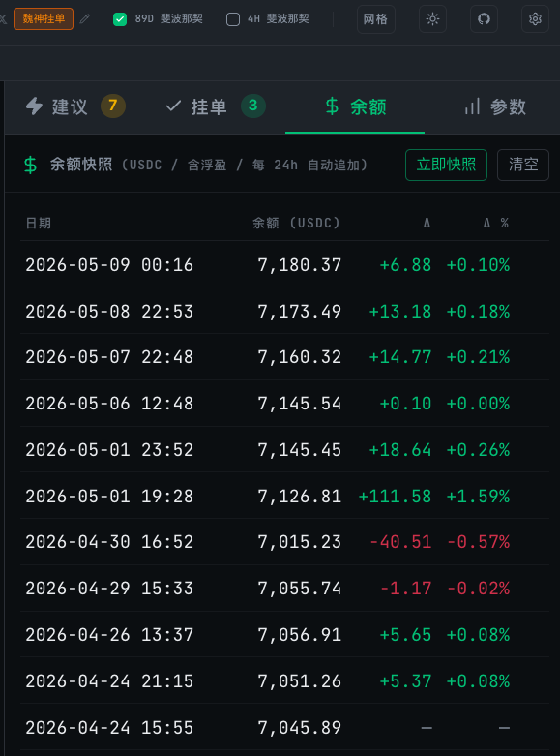Select the 2026-04-30 16:52 row date
The width and height of the screenshot is (560, 756).
(x=109, y=542)
